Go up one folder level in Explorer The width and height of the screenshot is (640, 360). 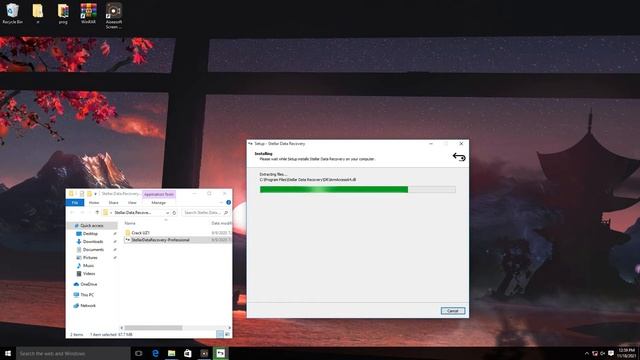[x=97, y=213]
